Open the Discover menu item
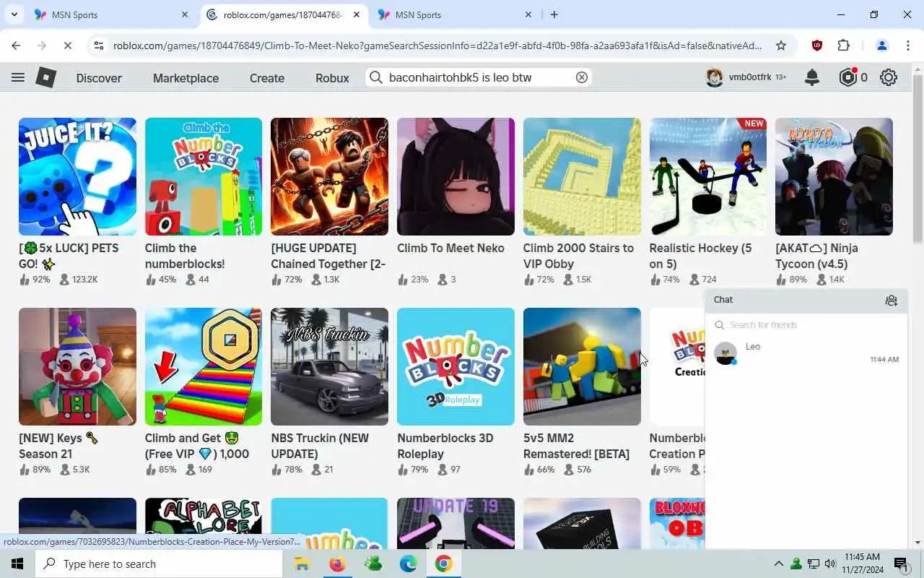Screen dimensions: 924x578 click(99, 78)
